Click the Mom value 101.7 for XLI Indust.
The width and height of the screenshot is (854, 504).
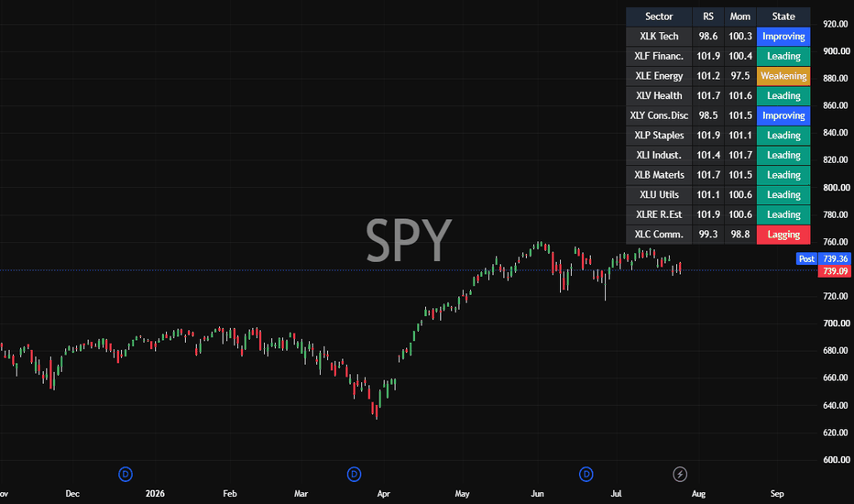point(740,155)
